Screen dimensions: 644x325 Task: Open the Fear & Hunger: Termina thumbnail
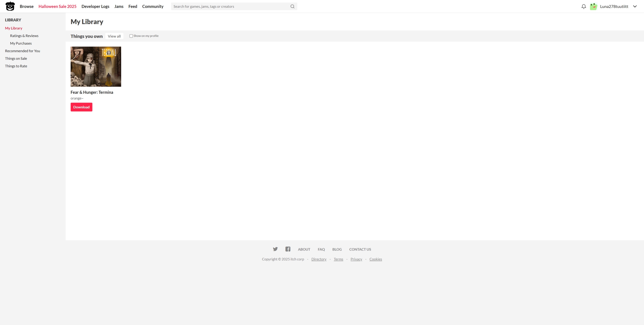click(x=96, y=67)
